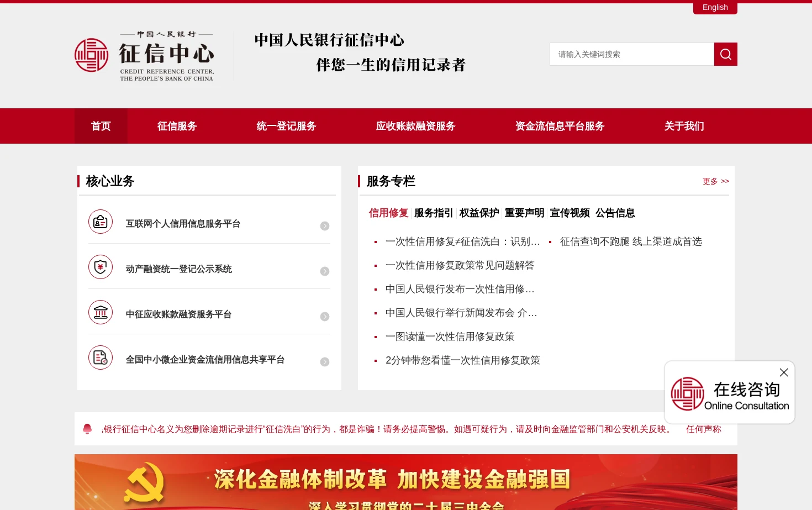Select the 公告信息 tab

pos(615,213)
